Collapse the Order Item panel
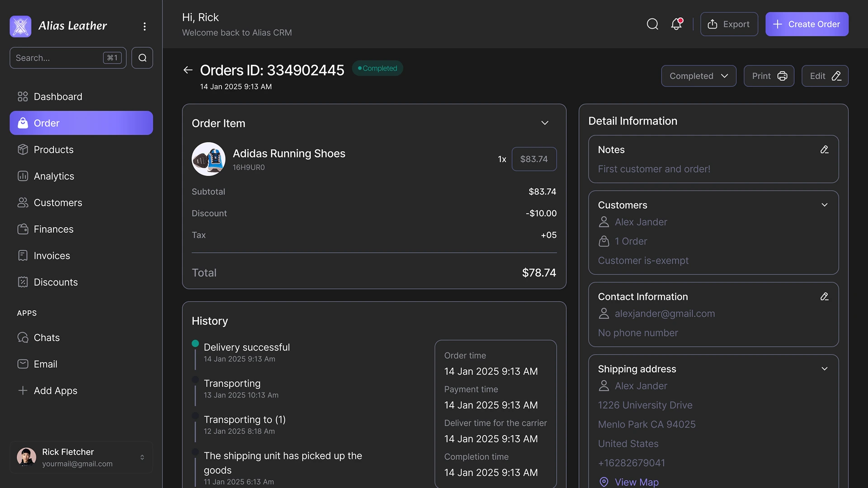 click(x=544, y=123)
